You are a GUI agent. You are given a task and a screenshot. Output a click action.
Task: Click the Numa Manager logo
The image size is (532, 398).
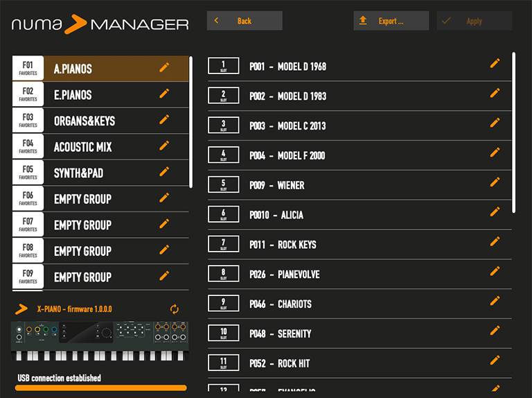click(x=100, y=24)
